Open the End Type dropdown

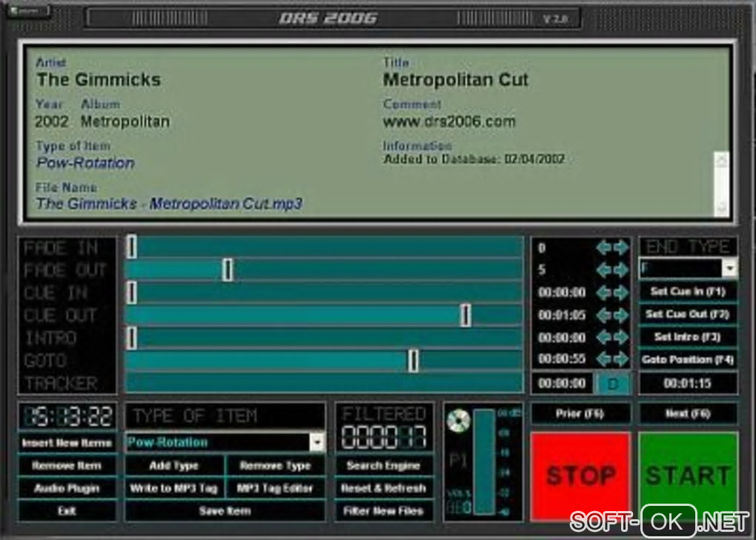(x=730, y=268)
